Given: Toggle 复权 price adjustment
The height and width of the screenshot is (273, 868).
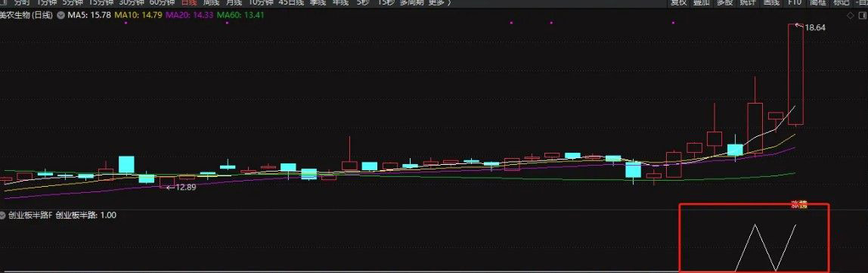Looking at the screenshot, I should (x=678, y=2).
